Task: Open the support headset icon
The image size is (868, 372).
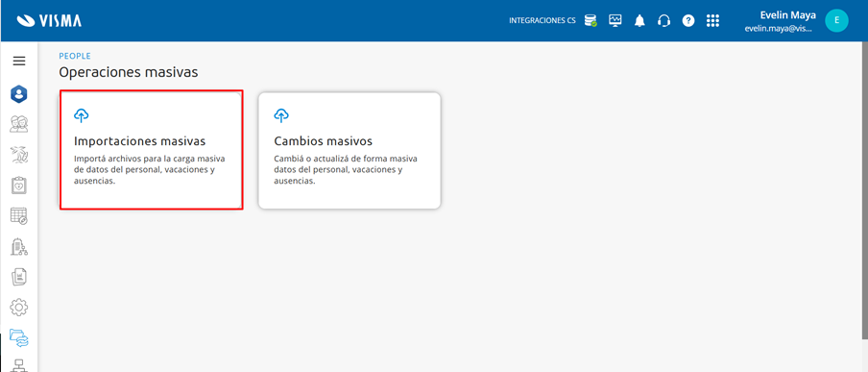Action: point(663,21)
